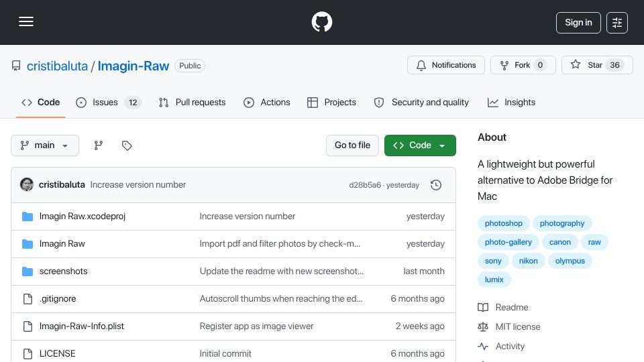Screen dimensions: 644x362
Task: Open the .gitignore file
Action: [58, 299]
